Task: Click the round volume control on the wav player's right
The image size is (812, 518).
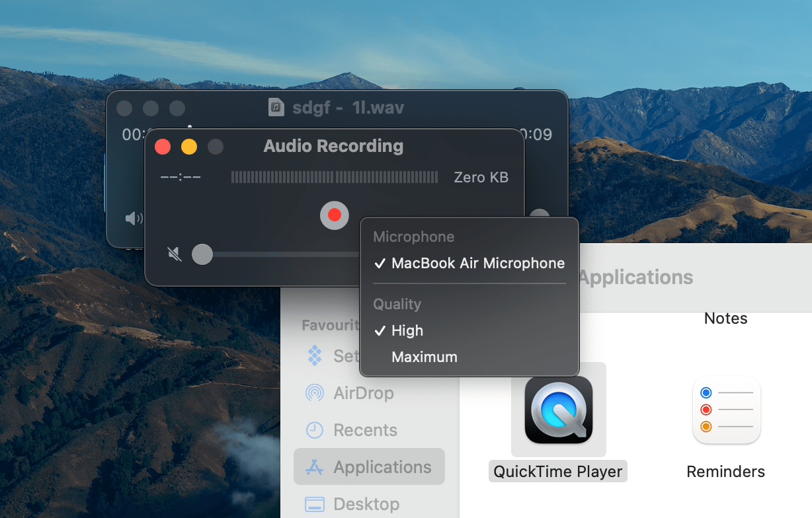Action: coord(540,216)
